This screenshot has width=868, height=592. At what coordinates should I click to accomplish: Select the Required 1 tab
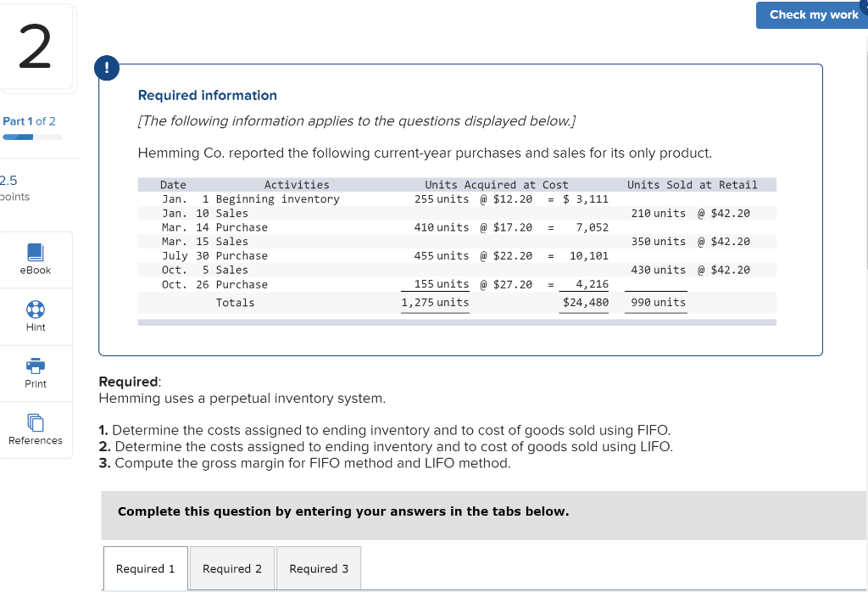tap(145, 568)
